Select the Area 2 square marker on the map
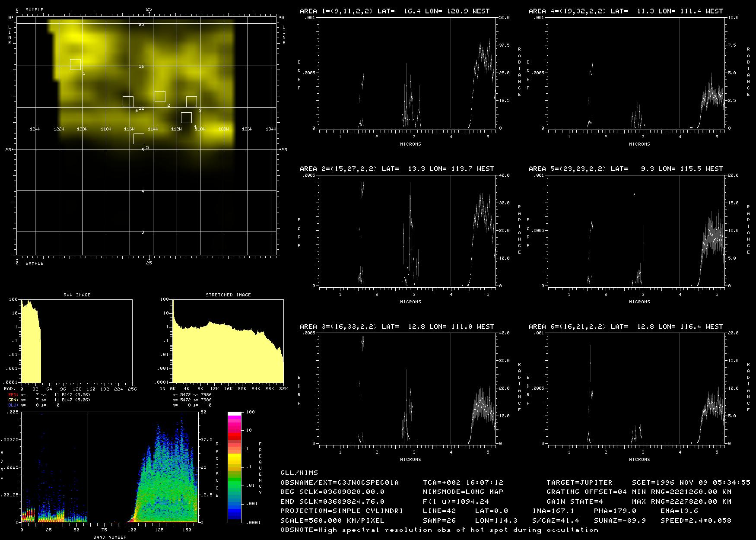The width and height of the screenshot is (756, 540). [x=160, y=96]
